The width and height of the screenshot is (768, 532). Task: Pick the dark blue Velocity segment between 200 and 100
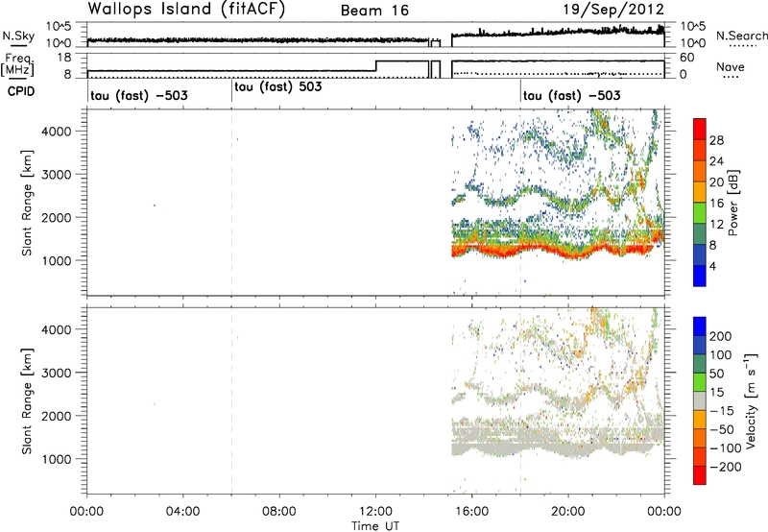click(700, 346)
